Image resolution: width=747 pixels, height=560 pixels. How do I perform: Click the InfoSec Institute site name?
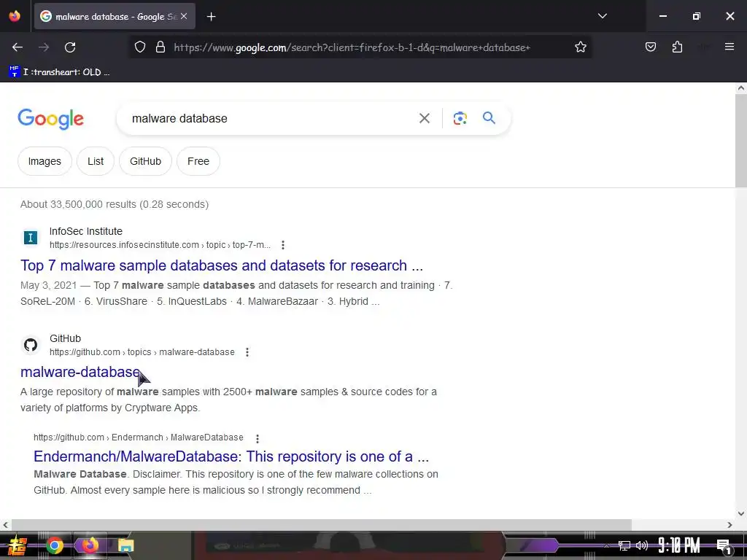pyautogui.click(x=86, y=231)
